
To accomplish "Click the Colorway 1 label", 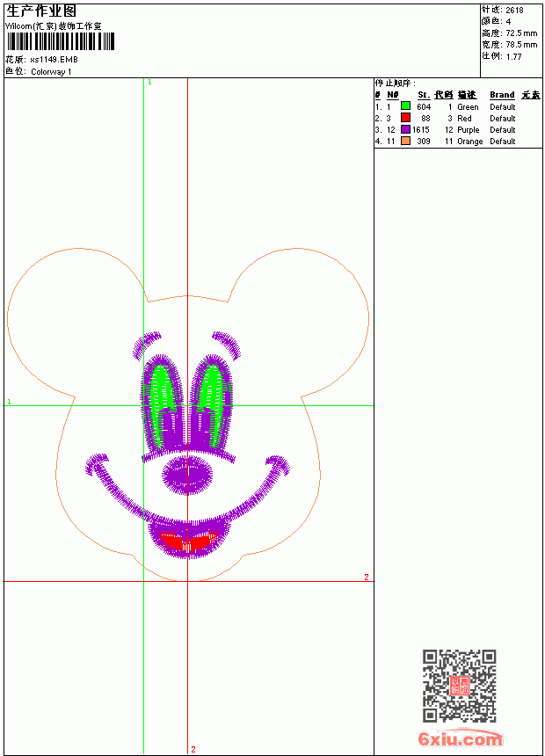I will [x=51, y=72].
